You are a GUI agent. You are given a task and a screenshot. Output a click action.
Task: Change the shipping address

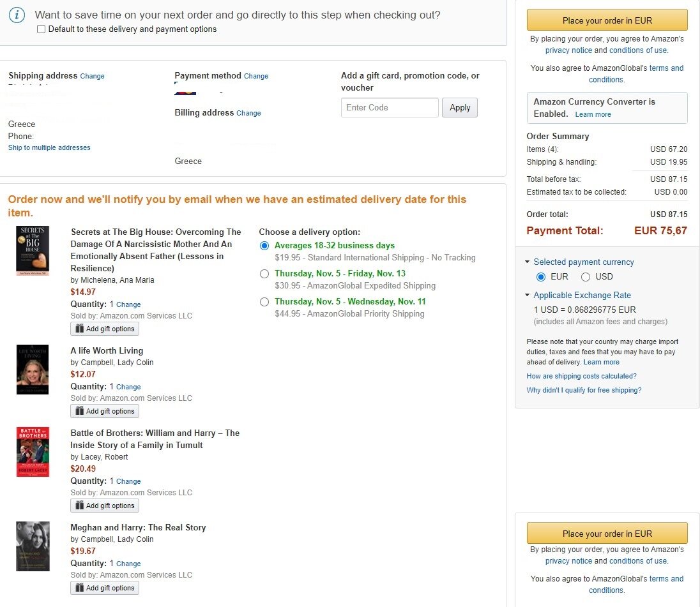(x=92, y=76)
